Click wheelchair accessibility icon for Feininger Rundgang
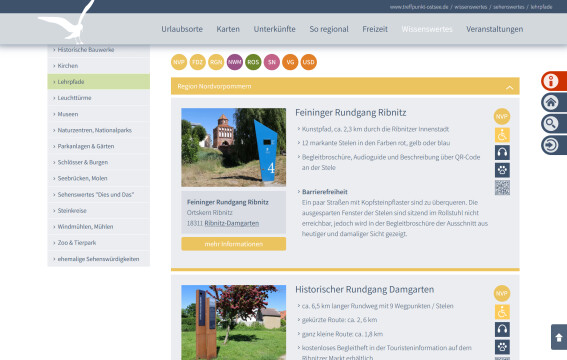The image size is (567, 360). (502, 135)
